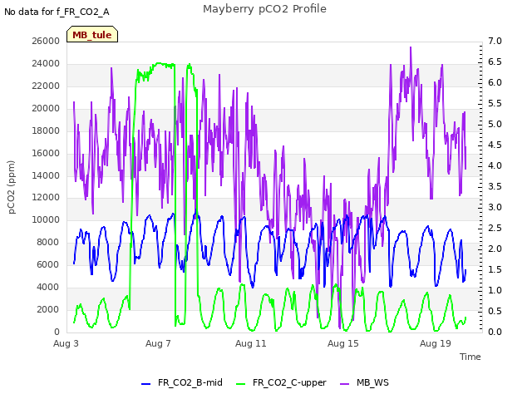Viewport: 532px width, 399px height.
Task: Click the FR_CO2_C-upper green legend swatch
Action: 240,384
